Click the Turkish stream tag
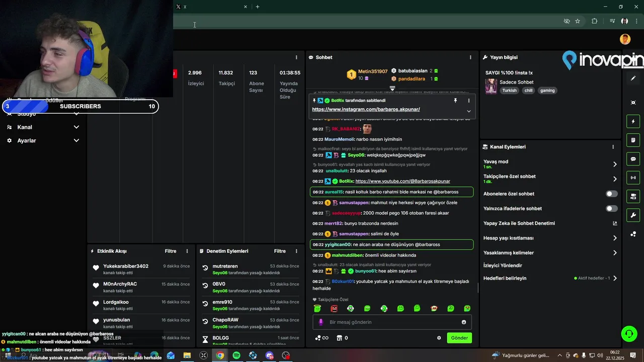 tap(509, 90)
